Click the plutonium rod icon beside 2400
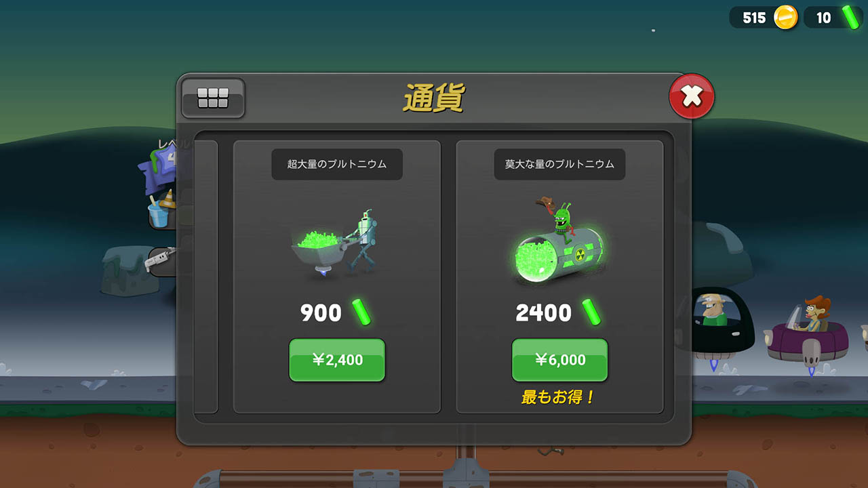868x488 pixels. coord(591,312)
